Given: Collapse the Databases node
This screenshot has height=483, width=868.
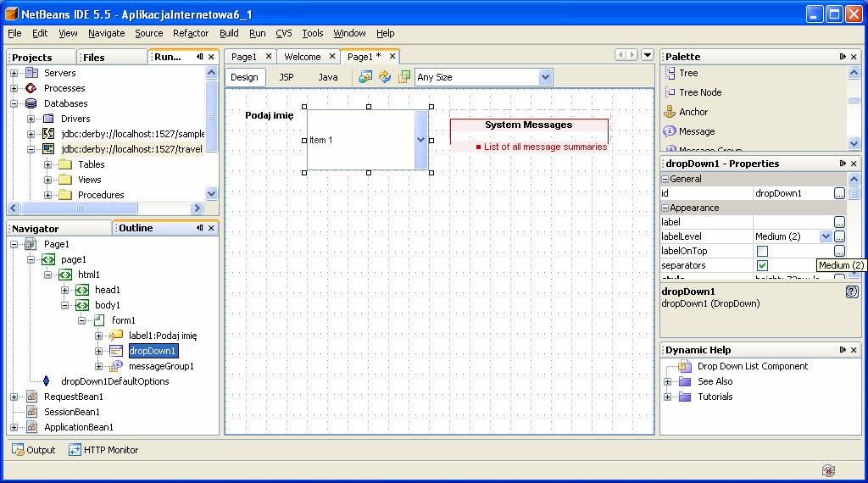Looking at the screenshot, I should pos(14,103).
